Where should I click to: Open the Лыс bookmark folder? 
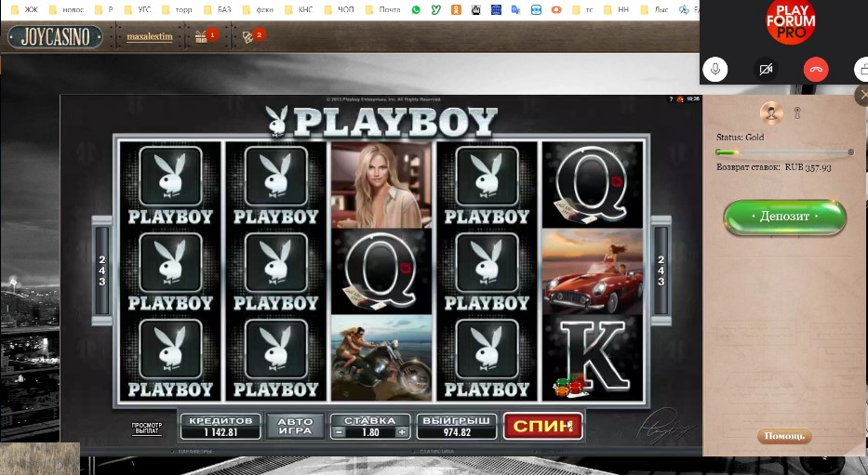[654, 9]
